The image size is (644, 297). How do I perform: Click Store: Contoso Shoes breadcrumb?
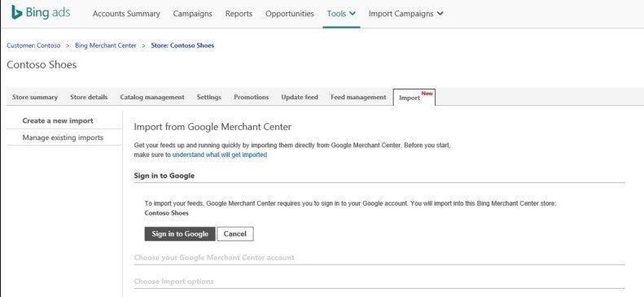tap(182, 46)
